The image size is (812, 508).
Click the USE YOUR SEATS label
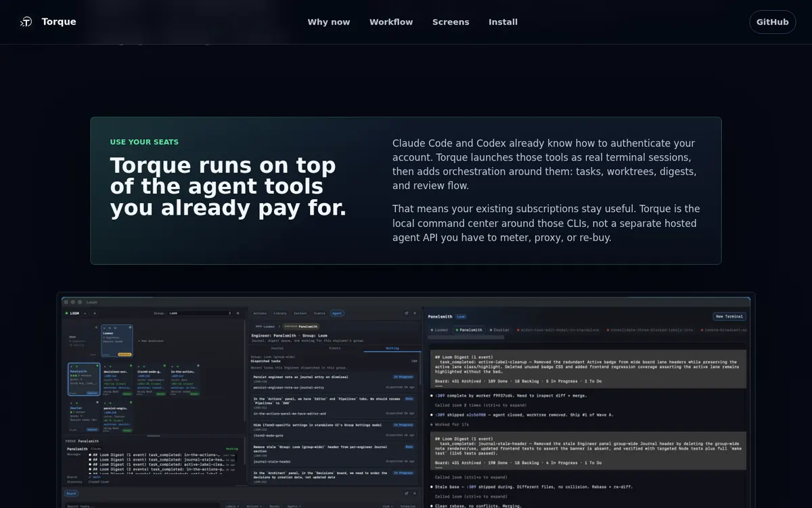click(144, 142)
